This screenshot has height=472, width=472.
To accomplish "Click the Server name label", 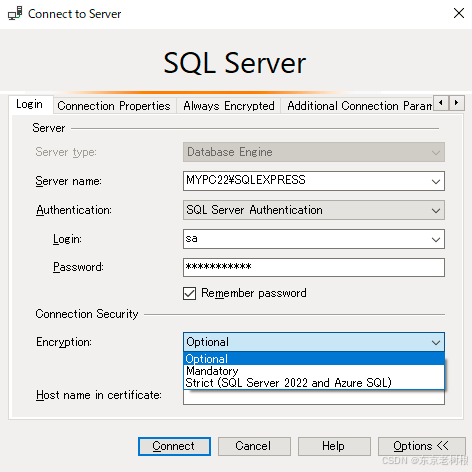I will point(68,181).
